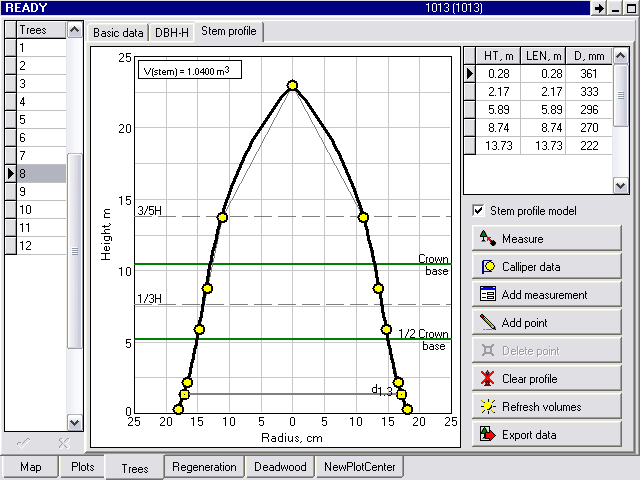Click measurement table scroll up arrow
The width and height of the screenshot is (640, 480).
point(620,56)
